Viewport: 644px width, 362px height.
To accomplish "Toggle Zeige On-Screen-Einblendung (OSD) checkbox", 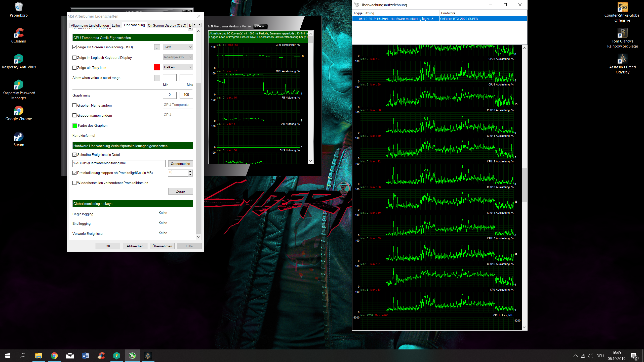I will point(74,47).
